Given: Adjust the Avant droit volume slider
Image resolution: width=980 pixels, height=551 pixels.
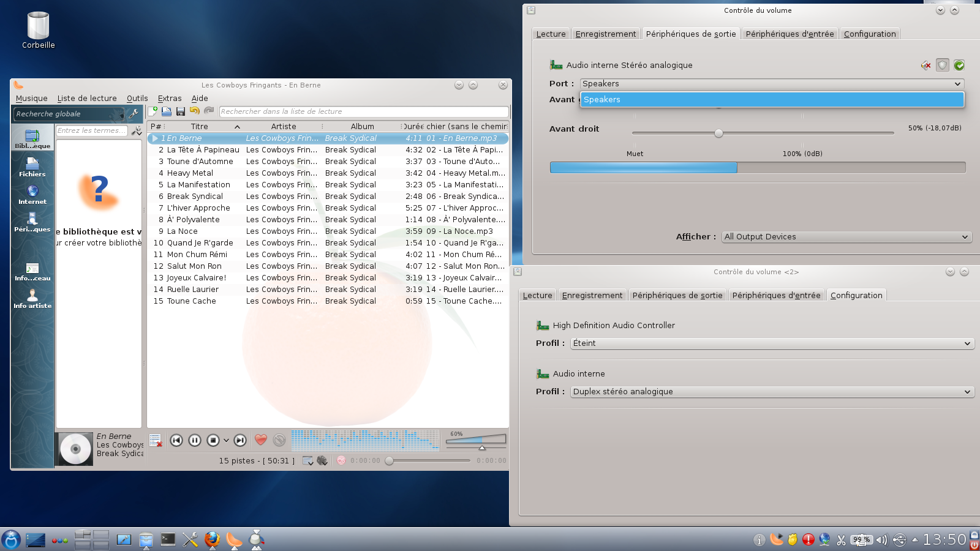Looking at the screenshot, I should coord(763,133).
